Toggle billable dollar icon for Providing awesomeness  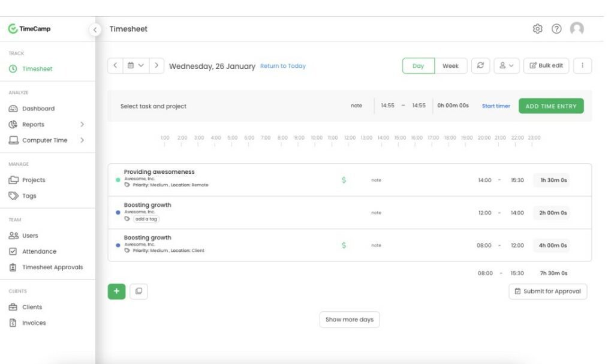click(x=344, y=180)
